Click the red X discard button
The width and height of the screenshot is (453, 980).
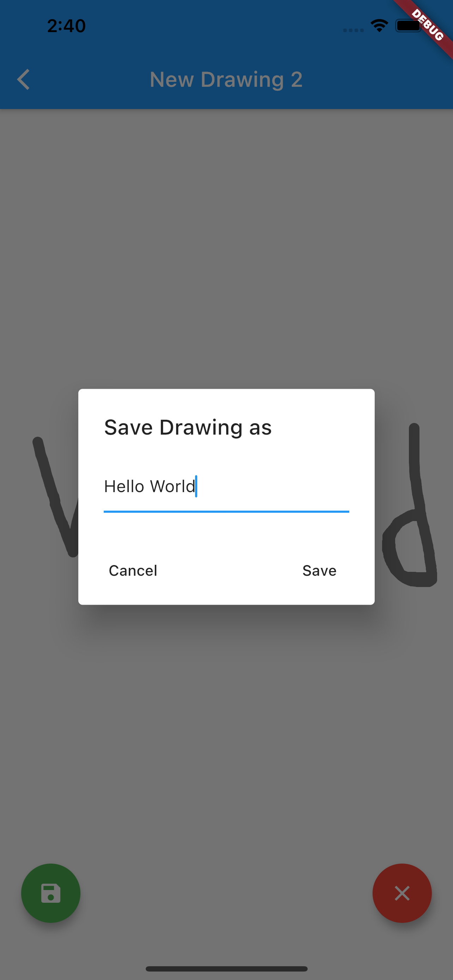[x=402, y=893]
